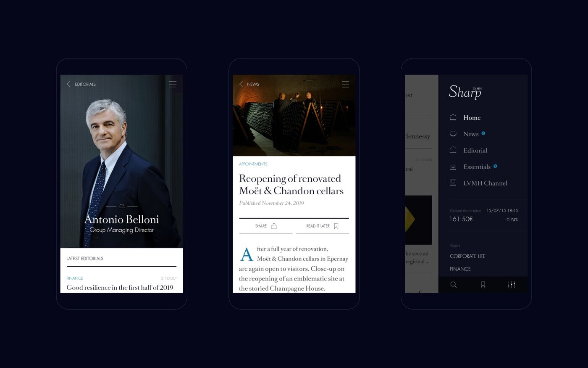Click the Home icon in the Sharp menu
This screenshot has height=368, width=588.
tap(453, 118)
